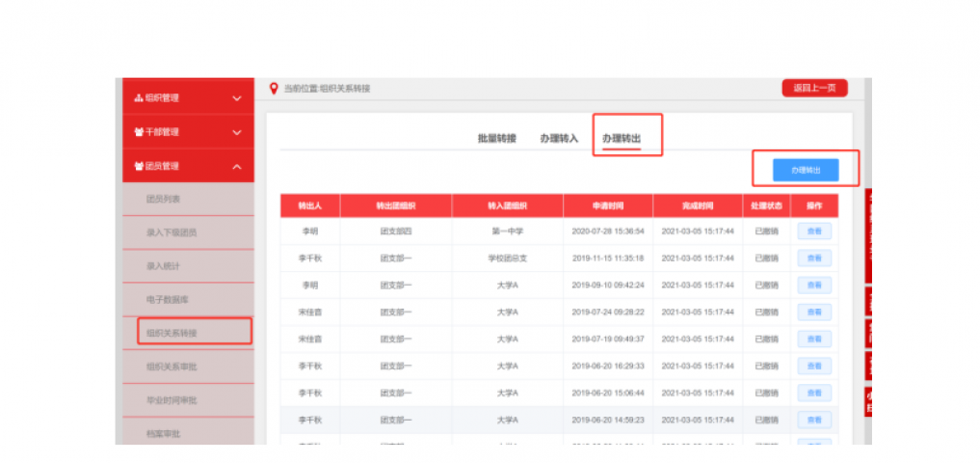Expand the 组织管理 menu chevron
Screen dimensions: 980x463
click(x=237, y=98)
